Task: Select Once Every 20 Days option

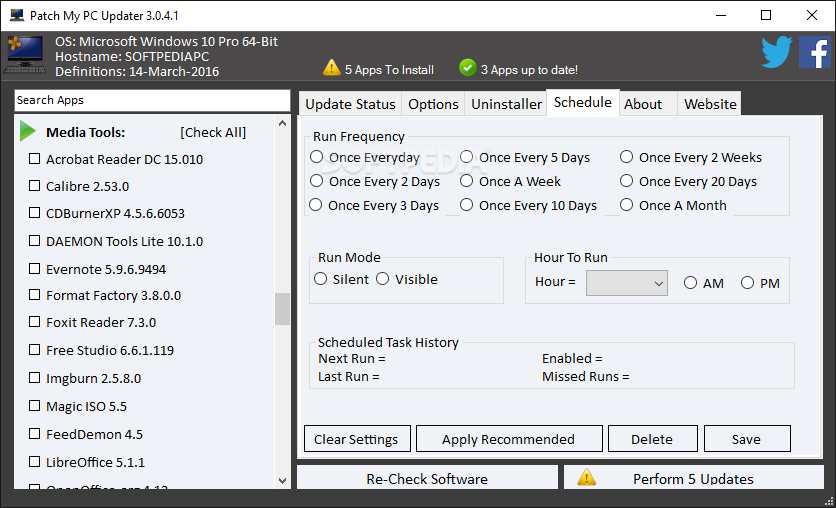Action: [626, 181]
